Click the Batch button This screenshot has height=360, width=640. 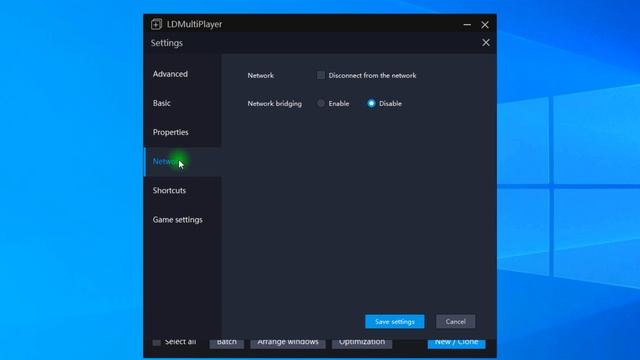tap(227, 343)
